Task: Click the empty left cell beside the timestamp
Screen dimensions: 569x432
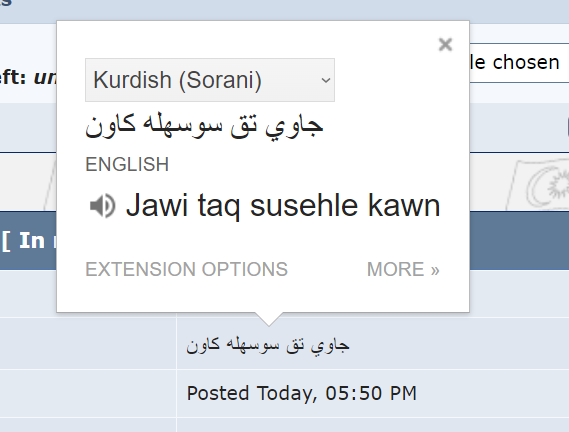Action: tap(88, 394)
